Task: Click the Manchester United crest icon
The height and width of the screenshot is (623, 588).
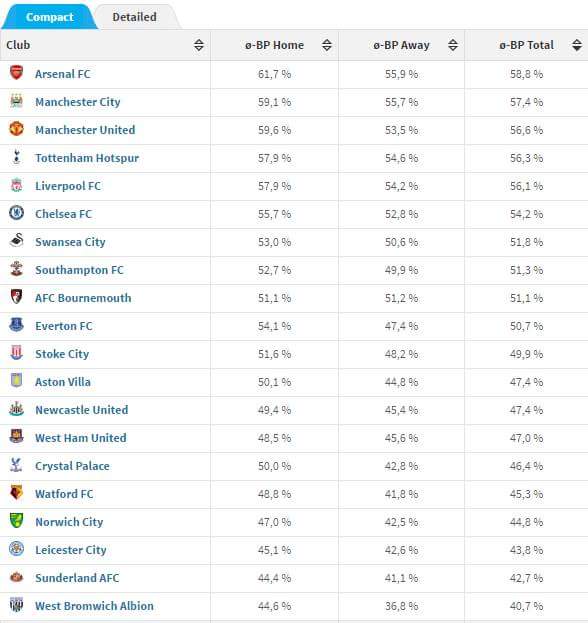Action: (16, 129)
